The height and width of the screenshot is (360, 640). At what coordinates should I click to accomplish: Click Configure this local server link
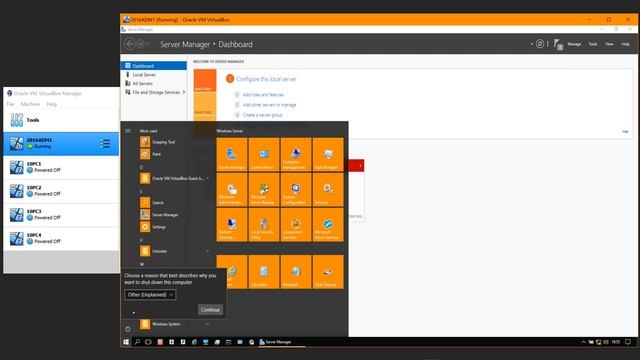pyautogui.click(x=266, y=79)
